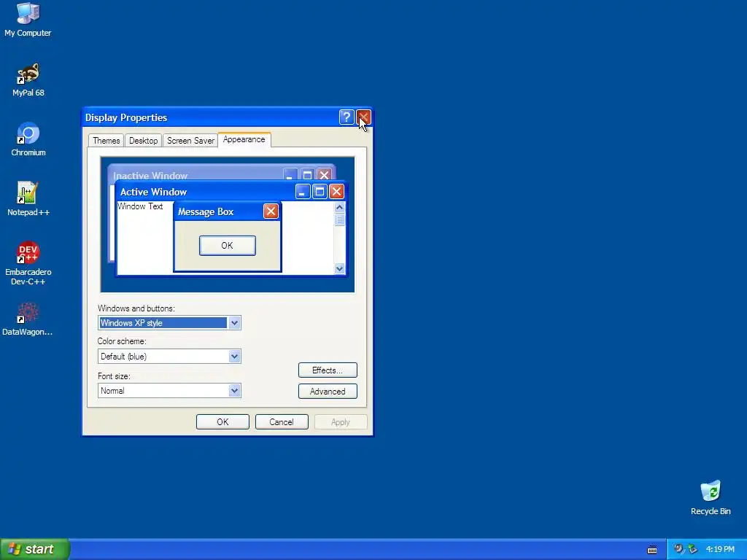Click the 'Window Text' sample text

(140, 206)
